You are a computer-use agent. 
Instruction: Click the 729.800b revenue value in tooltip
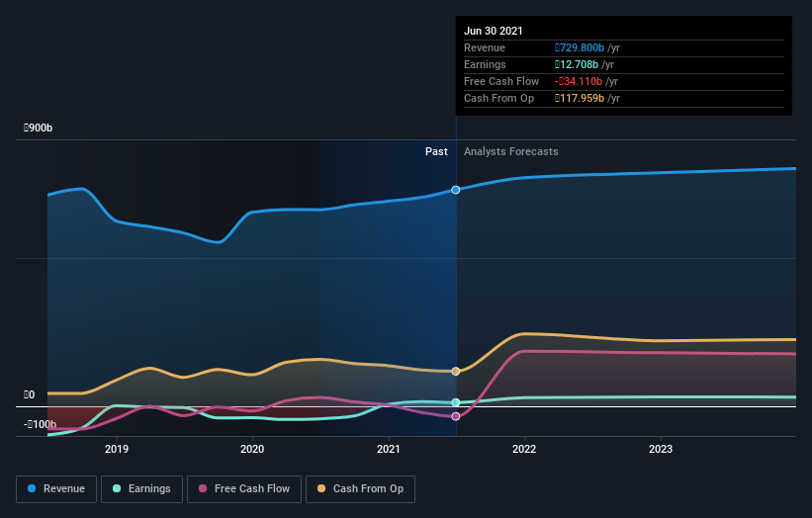click(580, 47)
